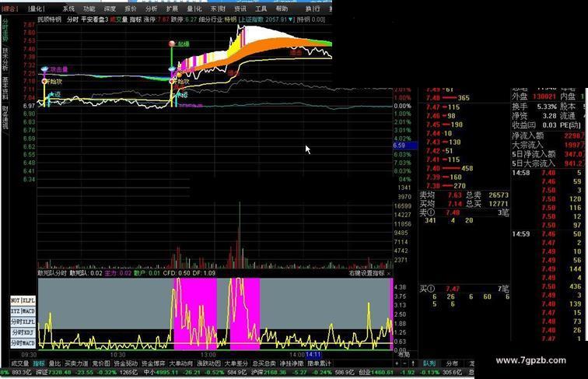
Task: Click the 沪深 index value in status bar
Action: tap(275, 372)
